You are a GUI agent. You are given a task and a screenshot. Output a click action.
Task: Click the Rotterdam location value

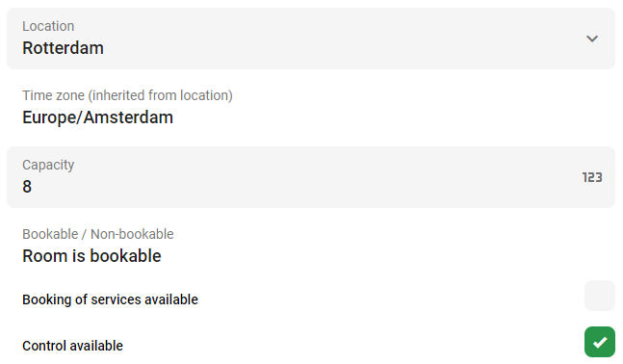click(63, 48)
